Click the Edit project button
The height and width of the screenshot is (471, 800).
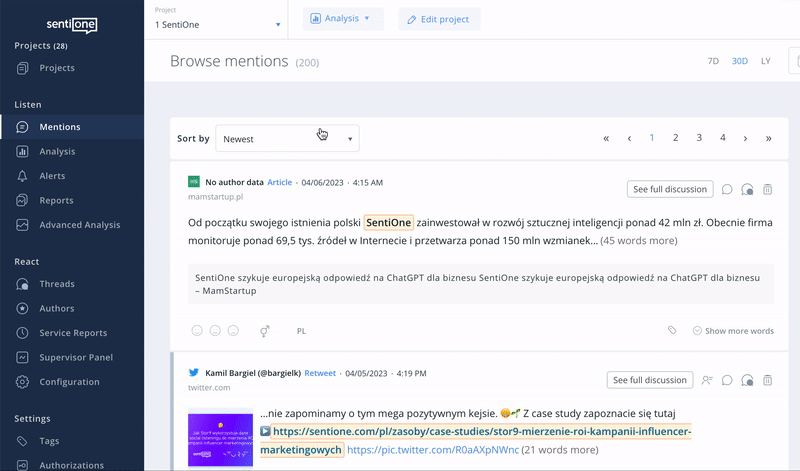[x=439, y=19]
